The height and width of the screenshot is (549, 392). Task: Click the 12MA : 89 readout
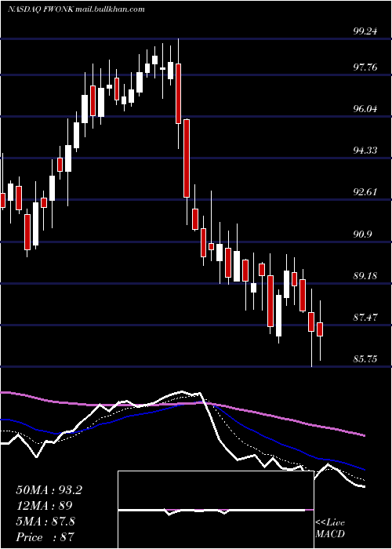click(44, 506)
